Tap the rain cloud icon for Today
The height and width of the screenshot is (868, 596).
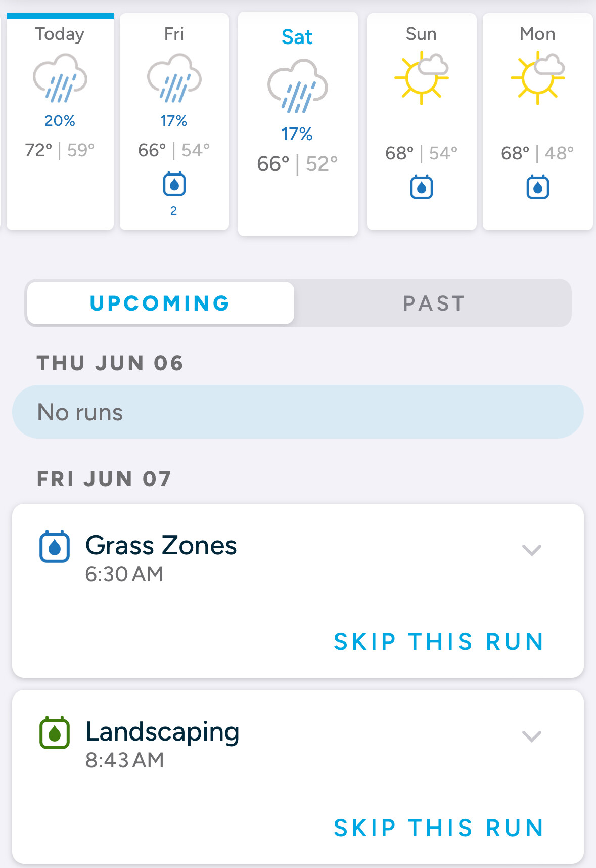(60, 78)
